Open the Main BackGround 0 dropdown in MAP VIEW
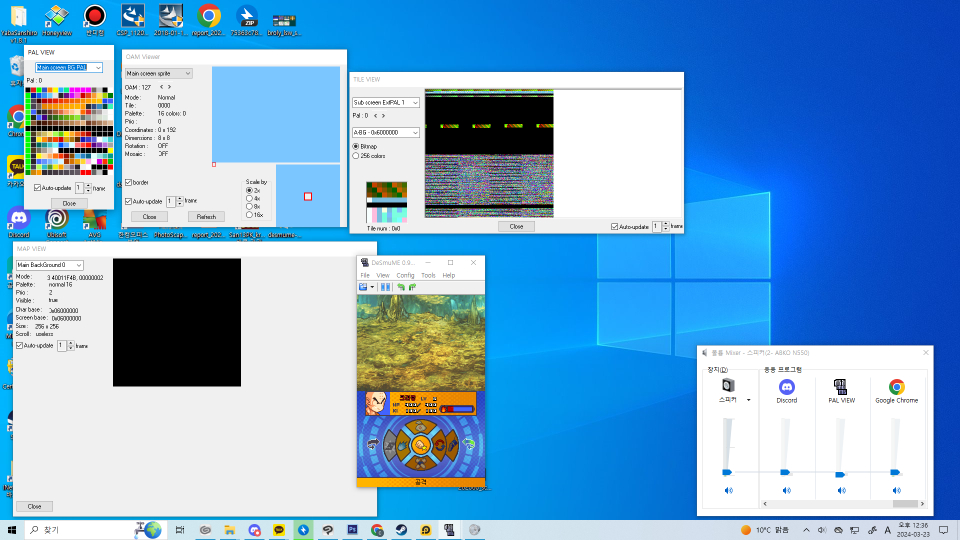The width and height of the screenshot is (960, 540). [x=50, y=265]
